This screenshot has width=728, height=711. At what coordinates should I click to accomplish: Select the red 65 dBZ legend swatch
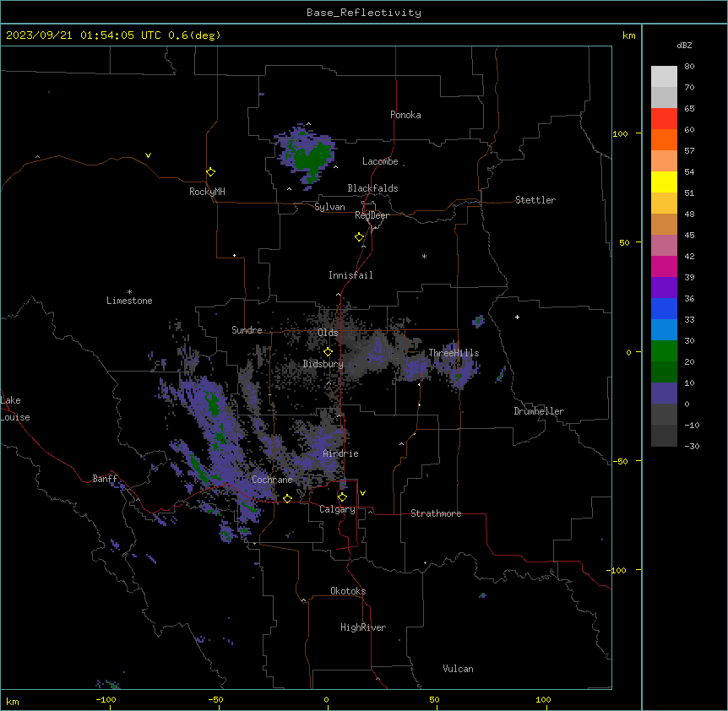point(664,118)
